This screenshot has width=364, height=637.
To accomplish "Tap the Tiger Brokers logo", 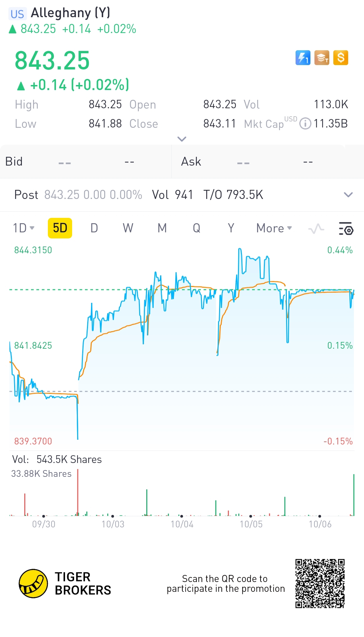I will [x=33, y=583].
